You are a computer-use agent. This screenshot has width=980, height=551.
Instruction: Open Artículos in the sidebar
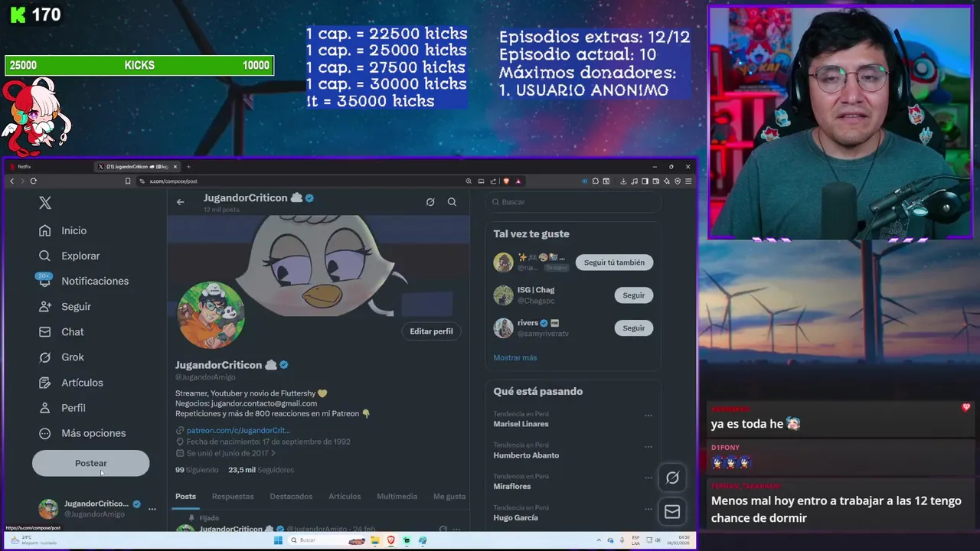pos(71,383)
